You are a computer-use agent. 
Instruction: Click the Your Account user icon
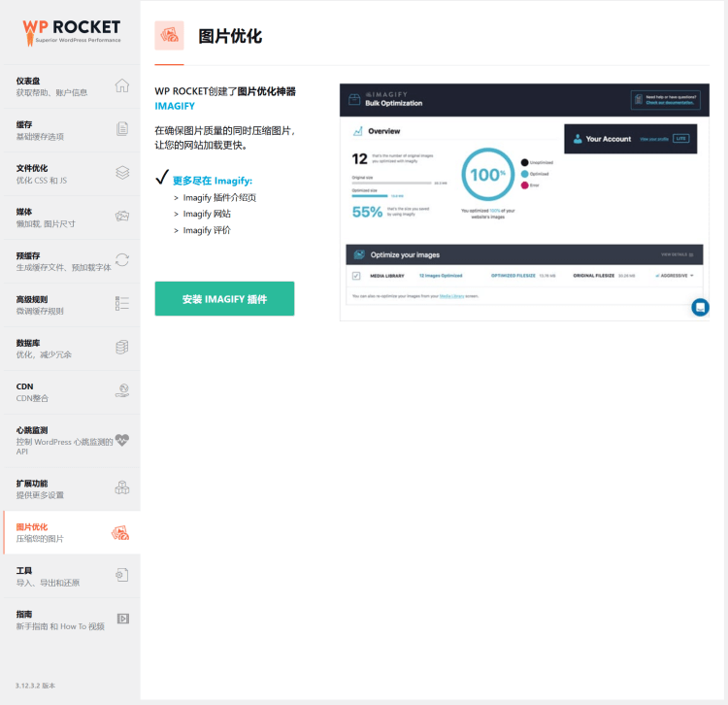pyautogui.click(x=578, y=139)
